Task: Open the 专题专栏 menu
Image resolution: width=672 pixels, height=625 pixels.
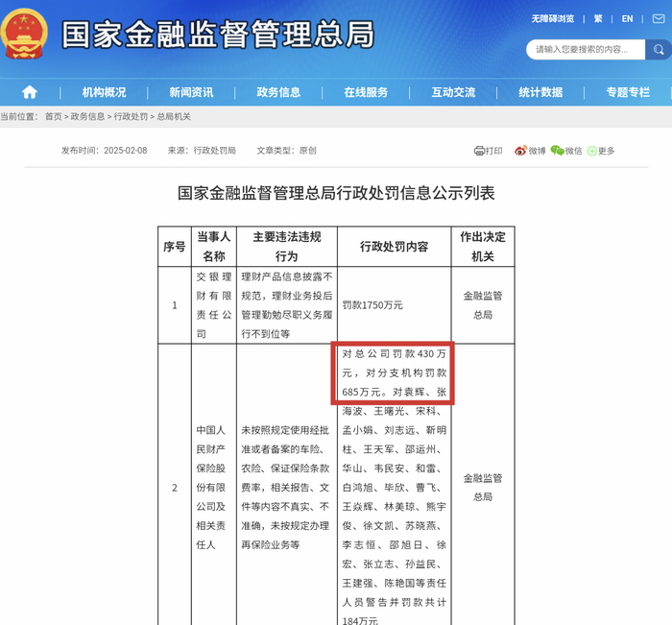Action: (628, 92)
